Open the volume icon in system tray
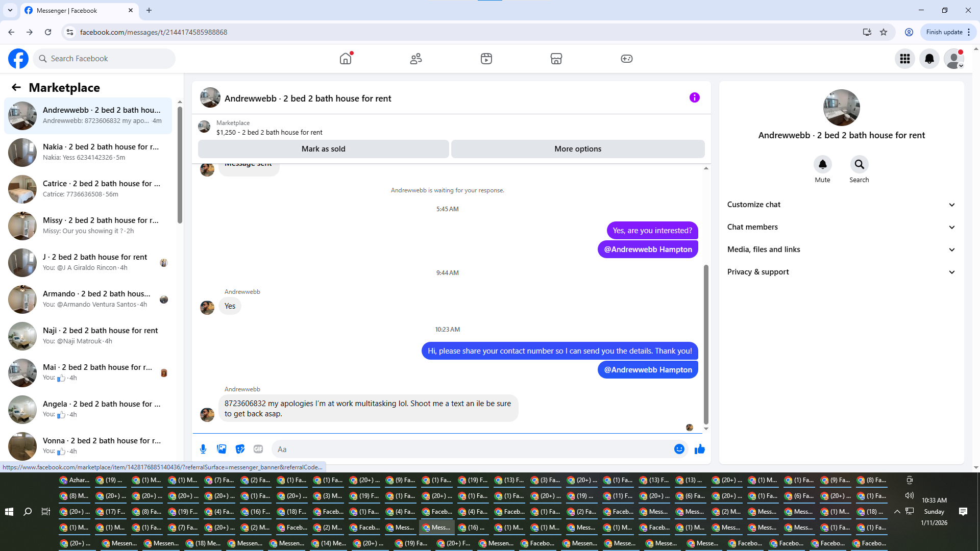Viewport: 980px width, 551px height. (x=910, y=495)
